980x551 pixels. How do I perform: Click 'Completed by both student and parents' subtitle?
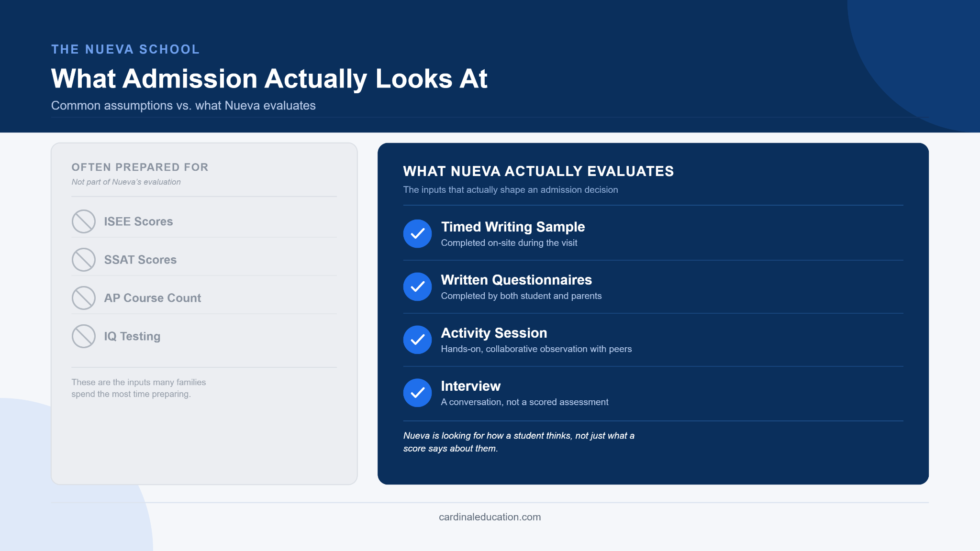[521, 296]
